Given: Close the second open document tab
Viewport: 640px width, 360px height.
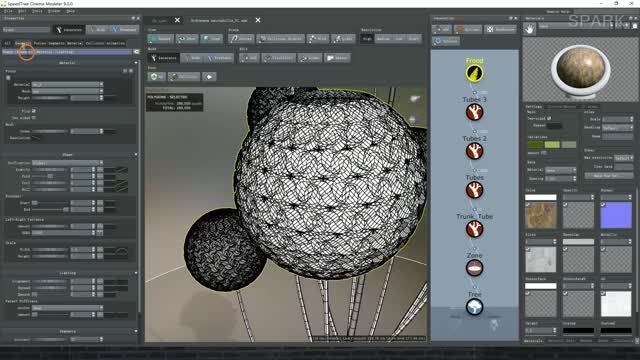Looking at the screenshot, I should click(258, 20).
